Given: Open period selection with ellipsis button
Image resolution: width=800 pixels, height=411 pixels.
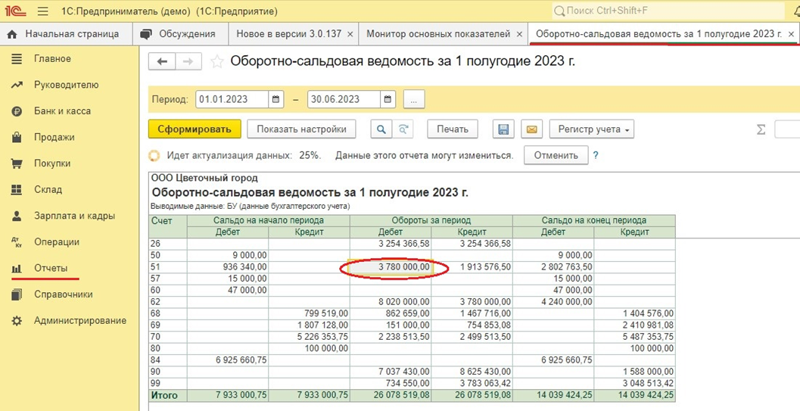Looking at the screenshot, I should pyautogui.click(x=414, y=100).
